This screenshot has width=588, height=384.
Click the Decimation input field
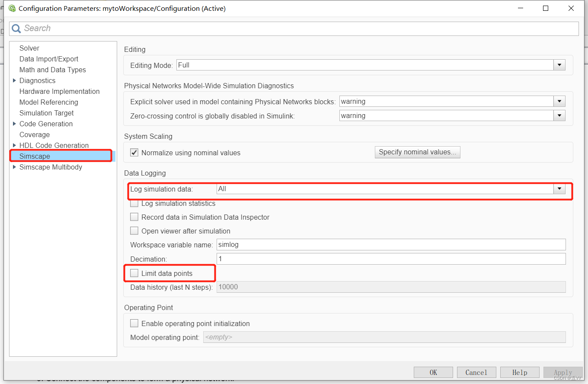(x=391, y=259)
